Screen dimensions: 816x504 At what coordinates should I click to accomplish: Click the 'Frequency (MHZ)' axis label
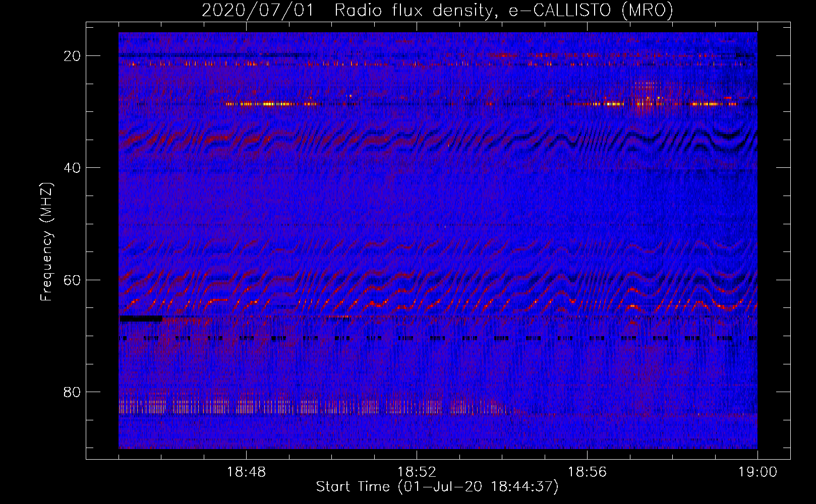[46, 241]
